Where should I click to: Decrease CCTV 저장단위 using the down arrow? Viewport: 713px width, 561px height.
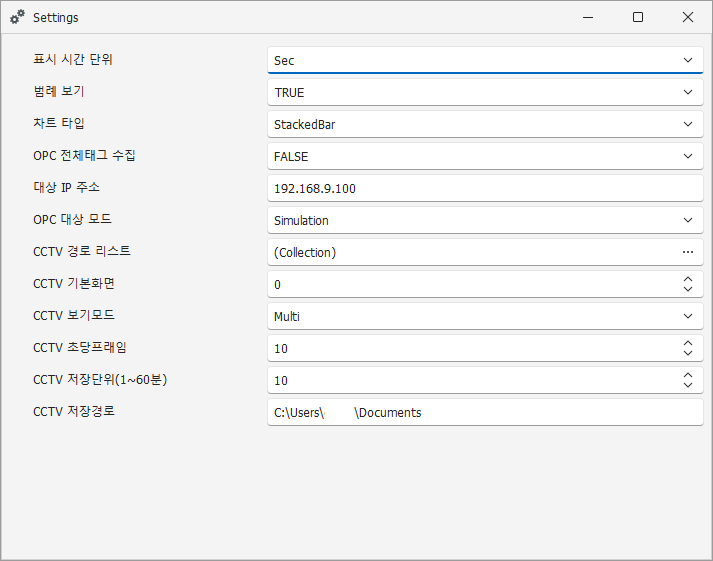point(687,386)
